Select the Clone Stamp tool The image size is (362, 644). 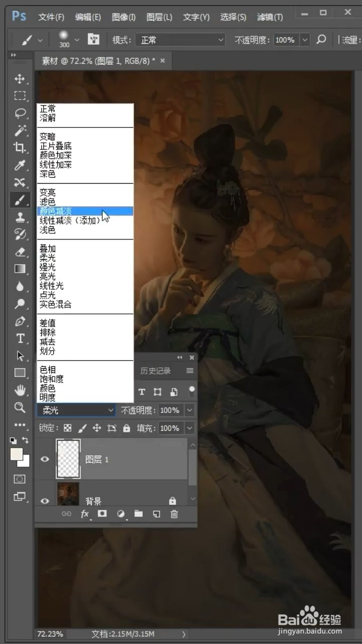[x=20, y=217]
